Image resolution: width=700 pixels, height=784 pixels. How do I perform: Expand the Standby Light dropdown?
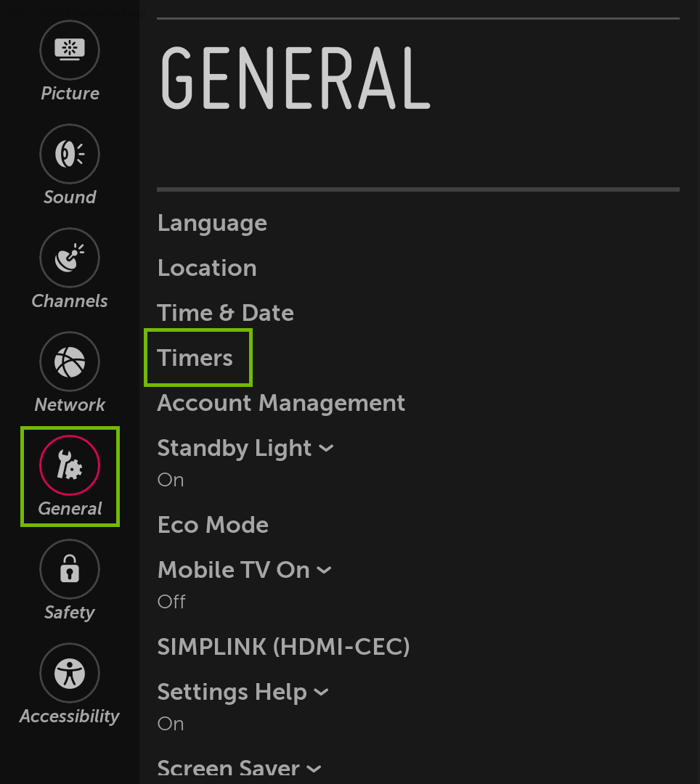325,448
